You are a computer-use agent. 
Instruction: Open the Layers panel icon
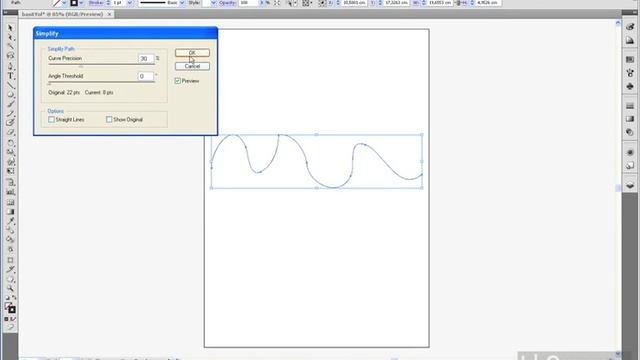coord(630,185)
